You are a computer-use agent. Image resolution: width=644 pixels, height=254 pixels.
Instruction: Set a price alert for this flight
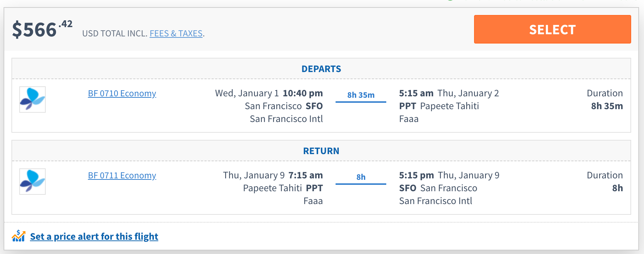click(94, 237)
